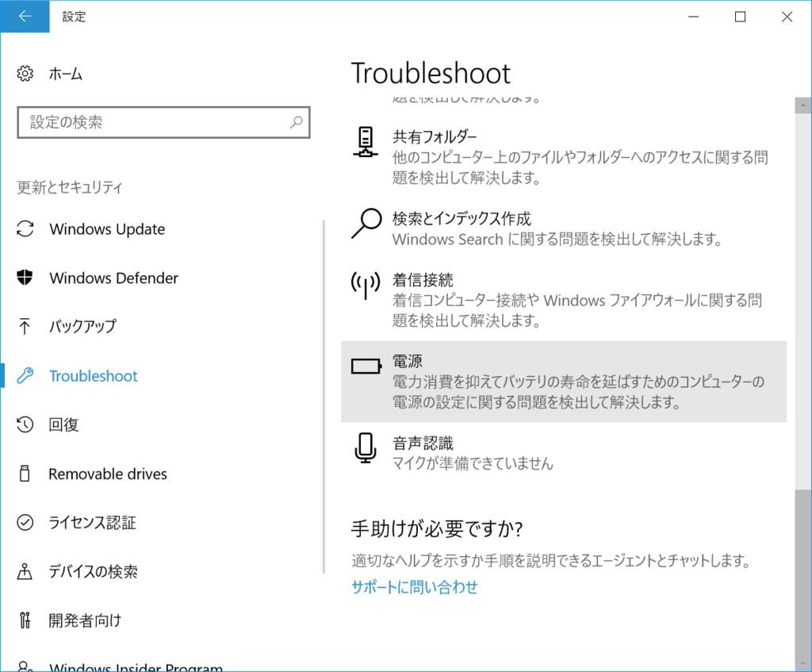Click the main pane scrollbar thumb
Screen dimensions: 812x672
click(803, 573)
